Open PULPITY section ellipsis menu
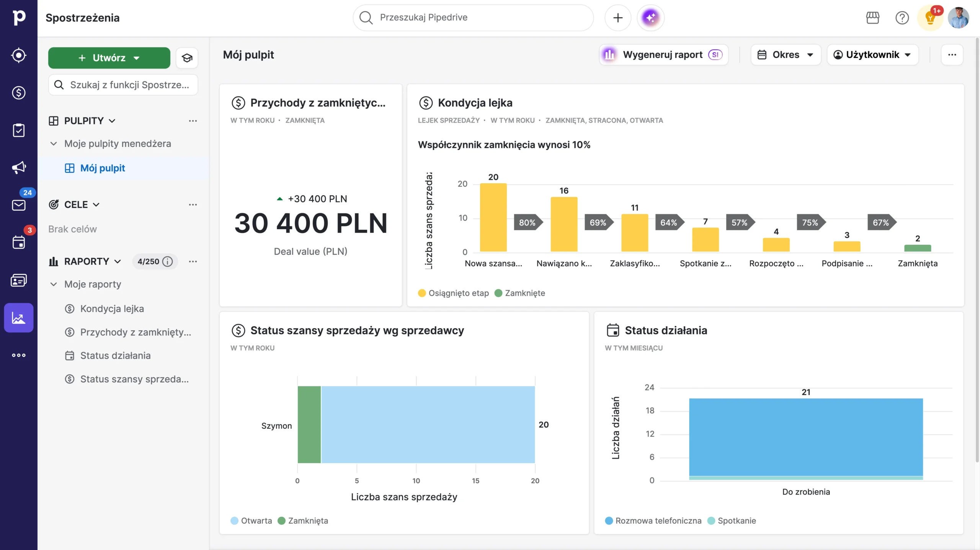 193,121
